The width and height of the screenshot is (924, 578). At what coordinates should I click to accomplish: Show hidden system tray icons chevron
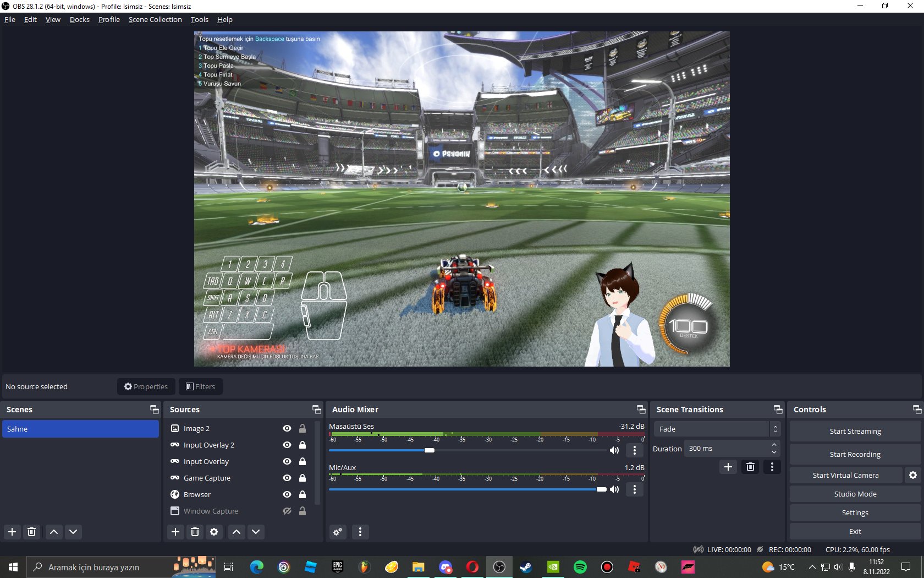click(x=812, y=567)
